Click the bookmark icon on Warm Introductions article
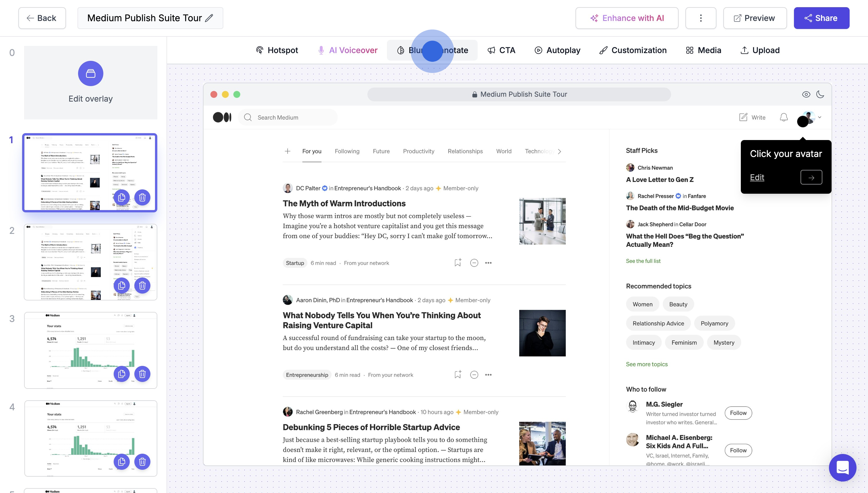Viewport: 868px width, 493px height. click(458, 263)
